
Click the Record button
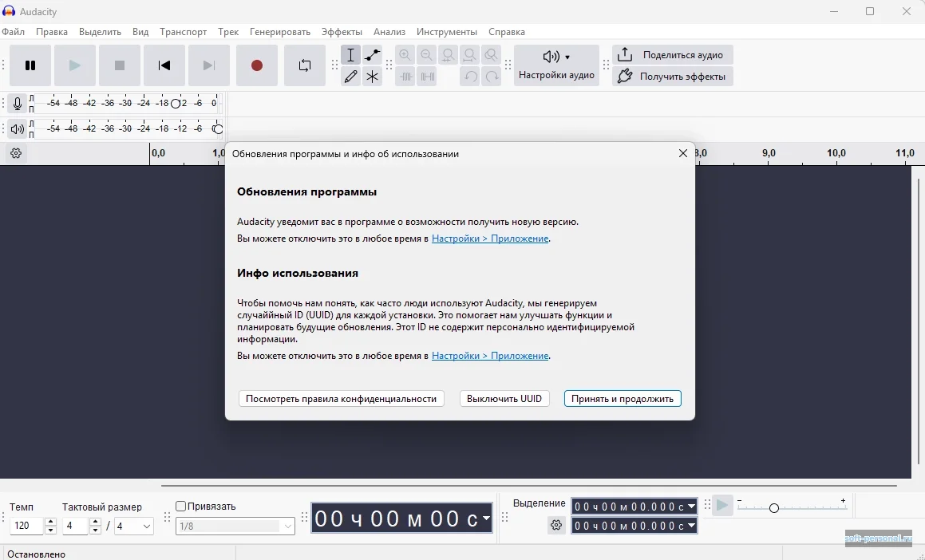coord(257,65)
